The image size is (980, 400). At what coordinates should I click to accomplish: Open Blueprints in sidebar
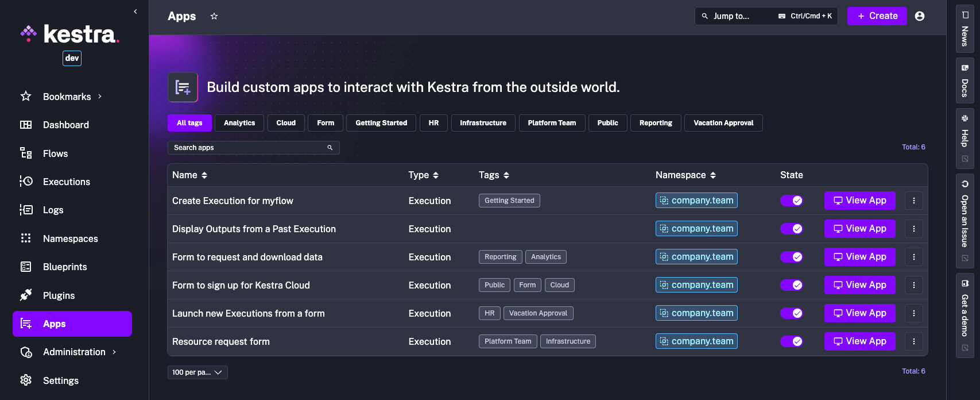[x=72, y=267]
